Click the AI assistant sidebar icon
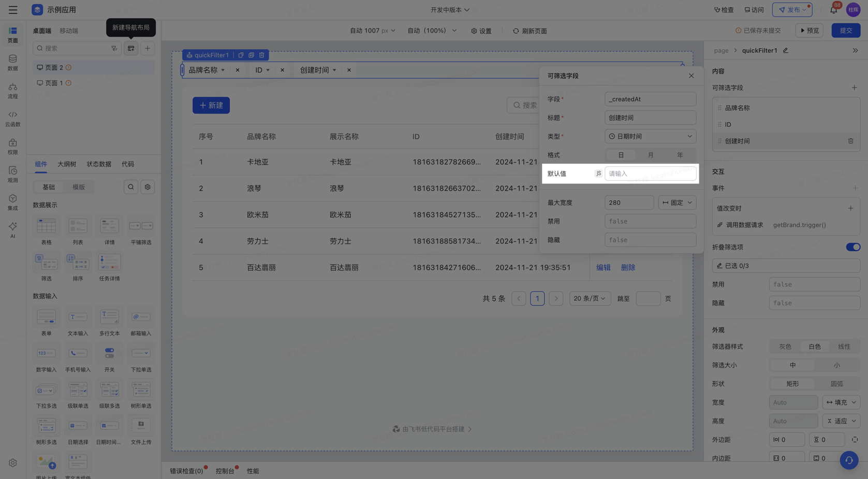This screenshot has width=868, height=479. click(x=12, y=229)
